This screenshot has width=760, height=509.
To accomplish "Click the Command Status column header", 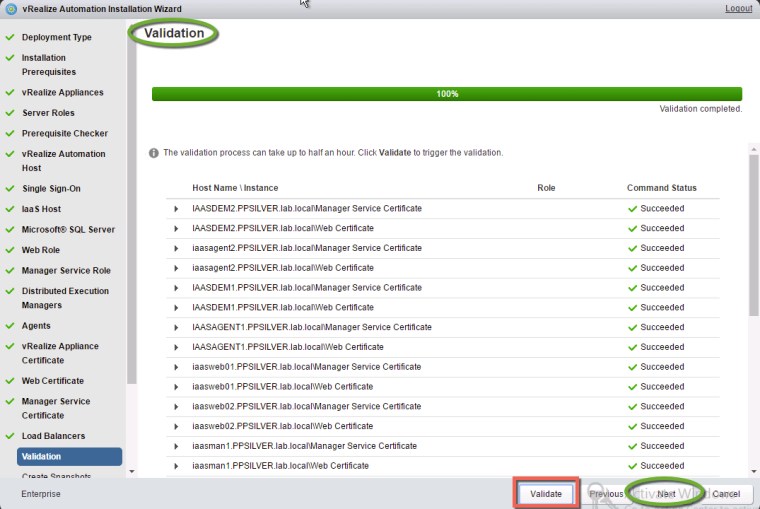I will click(662, 188).
